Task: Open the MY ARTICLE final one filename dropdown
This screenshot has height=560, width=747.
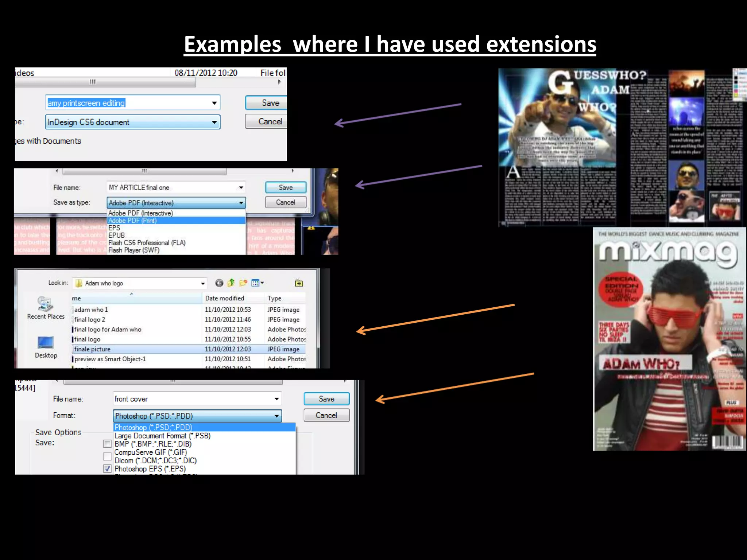Action: point(241,187)
